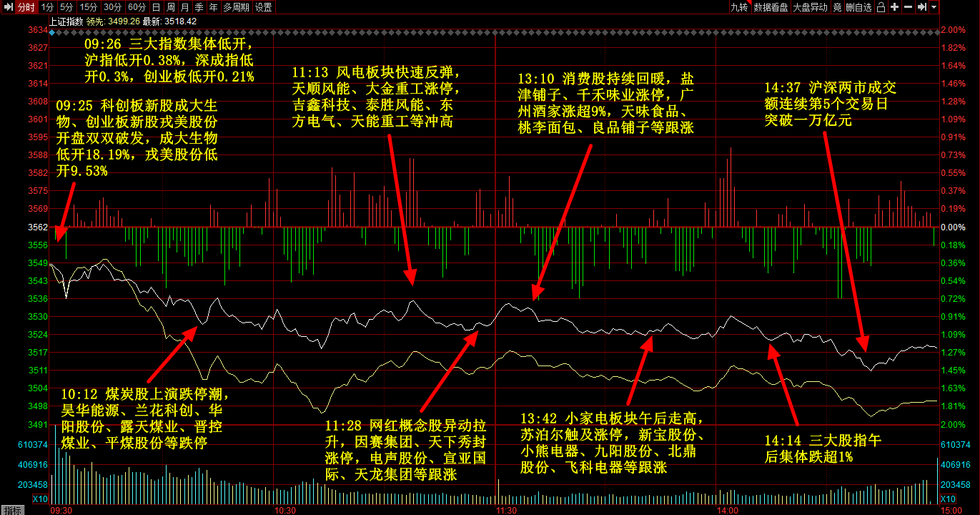
Task: Switch to the 日 daily chart tab
Action: (156, 7)
